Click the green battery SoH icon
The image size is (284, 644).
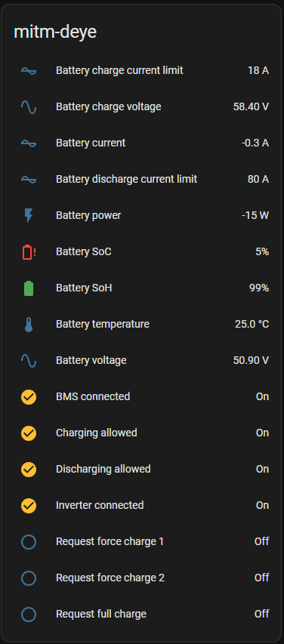click(x=29, y=288)
